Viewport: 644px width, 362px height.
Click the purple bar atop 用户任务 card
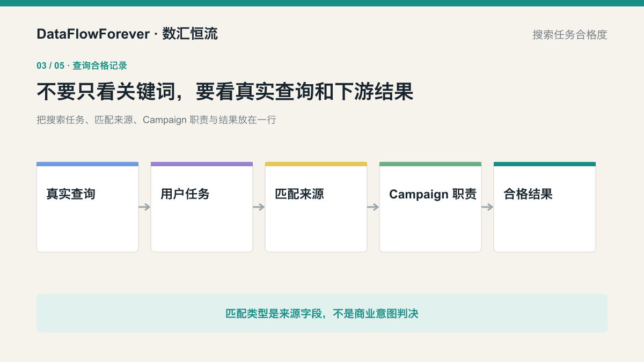pos(202,164)
